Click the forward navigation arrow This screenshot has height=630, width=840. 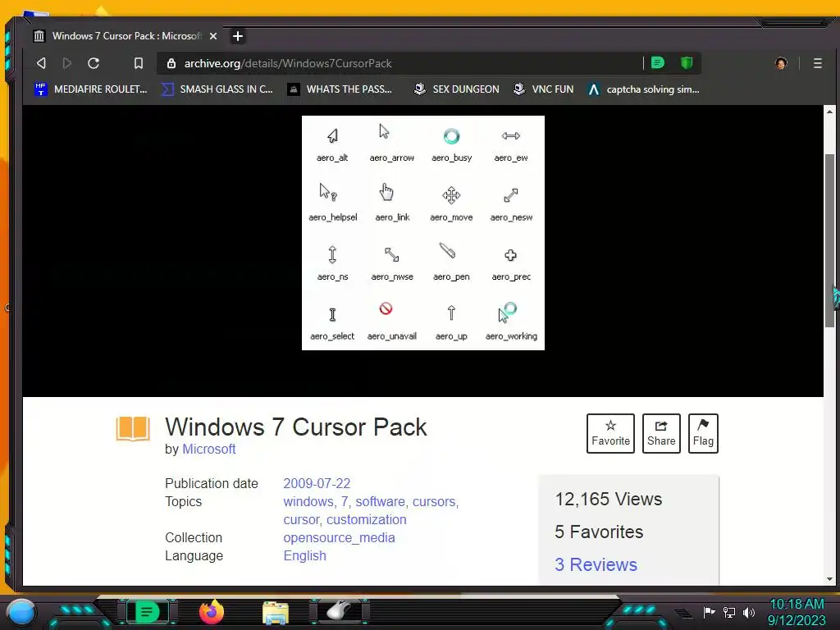pyautogui.click(x=67, y=63)
